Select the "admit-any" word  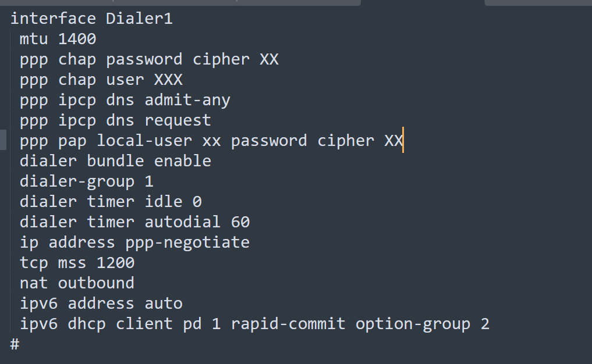point(187,100)
